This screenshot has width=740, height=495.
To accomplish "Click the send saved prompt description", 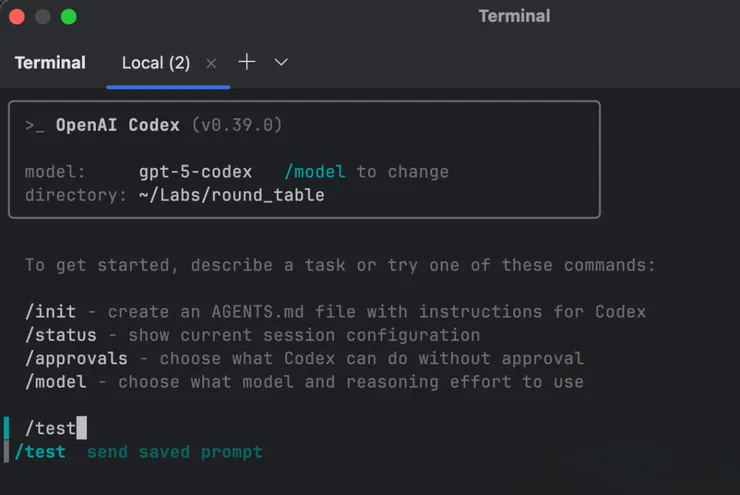I will [174, 452].
